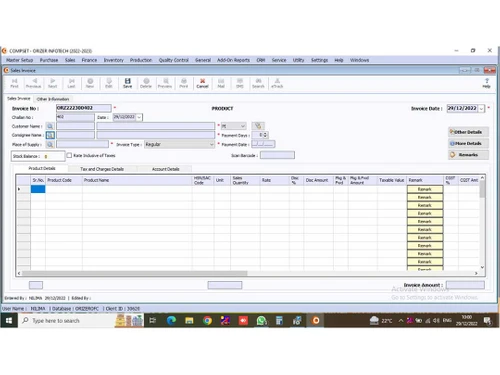Open the Add-On Reports menu

(233, 60)
